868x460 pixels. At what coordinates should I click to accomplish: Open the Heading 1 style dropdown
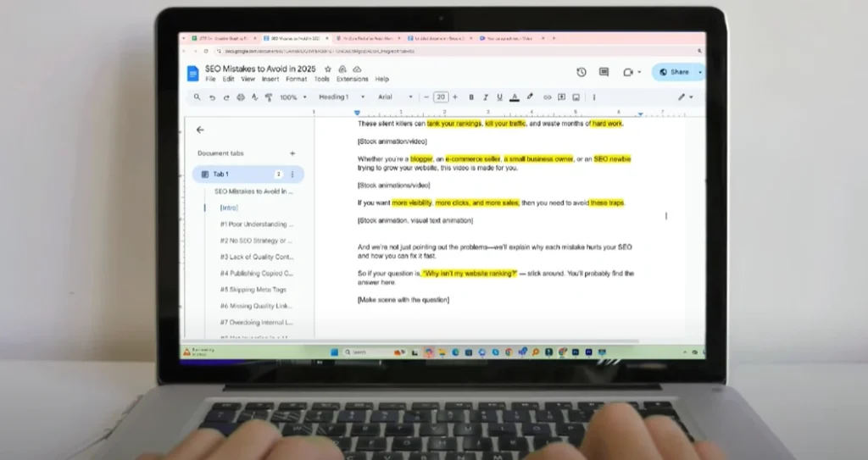[x=342, y=97]
